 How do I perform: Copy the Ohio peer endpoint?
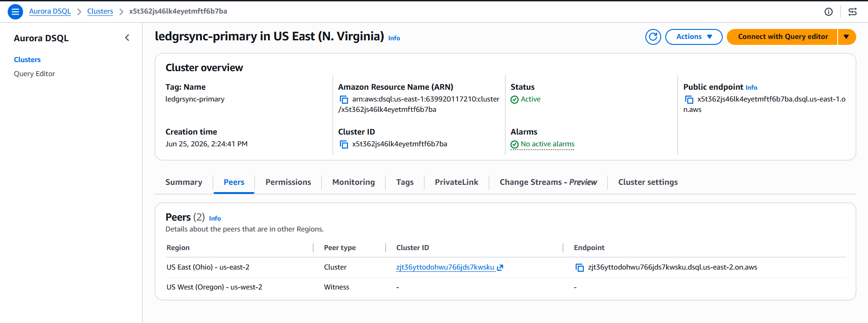(580, 268)
